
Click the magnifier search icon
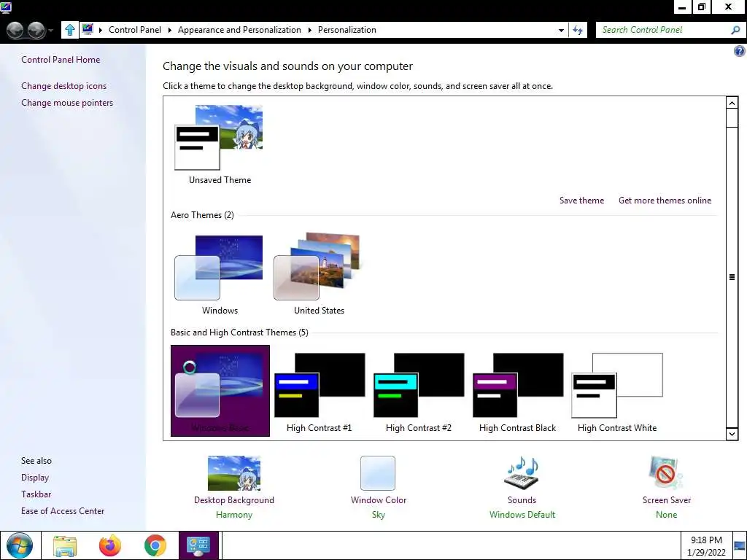pos(735,29)
